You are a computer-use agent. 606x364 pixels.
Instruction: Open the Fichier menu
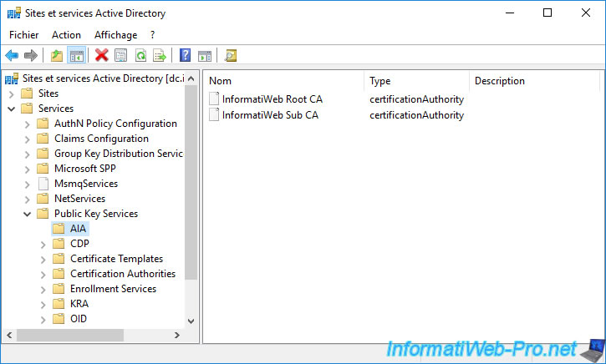click(24, 35)
